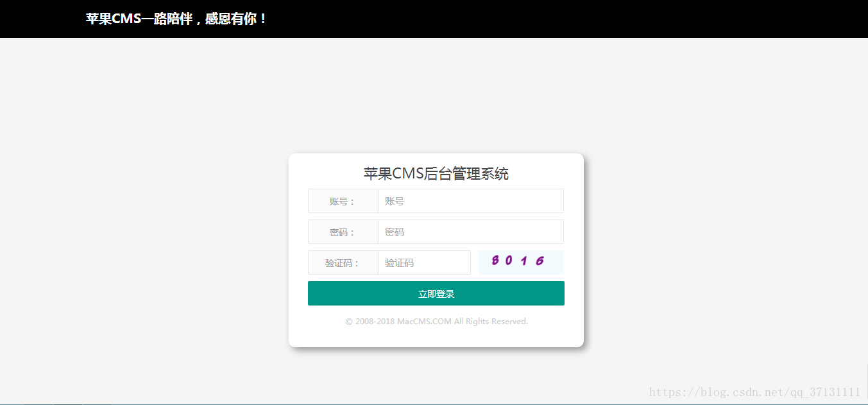Click the 2008-2018 year range in footer
The width and height of the screenshot is (868, 405).
[x=375, y=321]
